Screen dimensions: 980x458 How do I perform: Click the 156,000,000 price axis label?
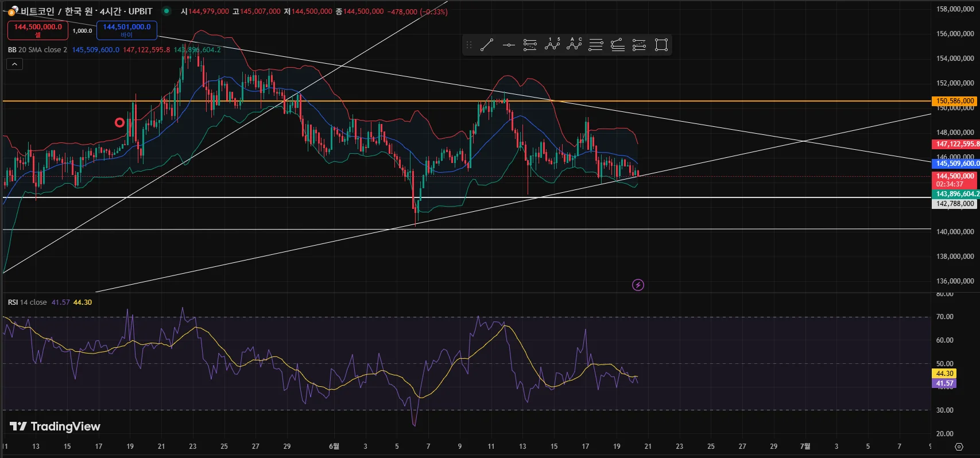[955, 34]
